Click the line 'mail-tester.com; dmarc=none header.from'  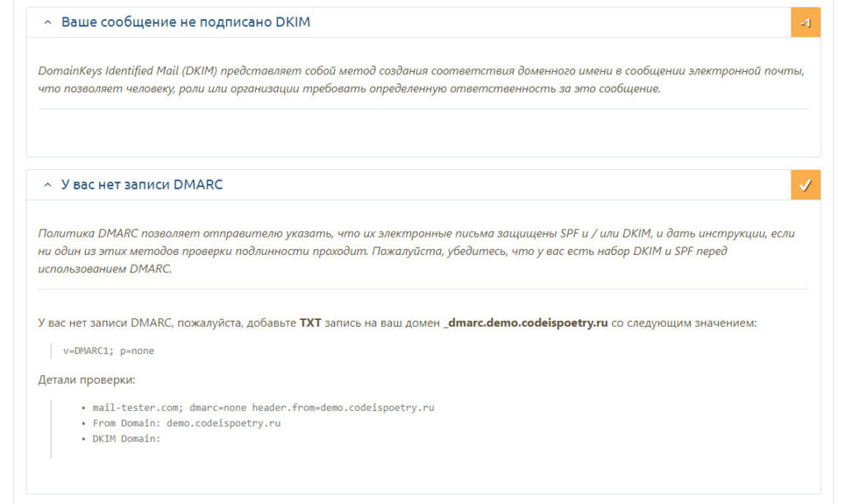(x=263, y=407)
